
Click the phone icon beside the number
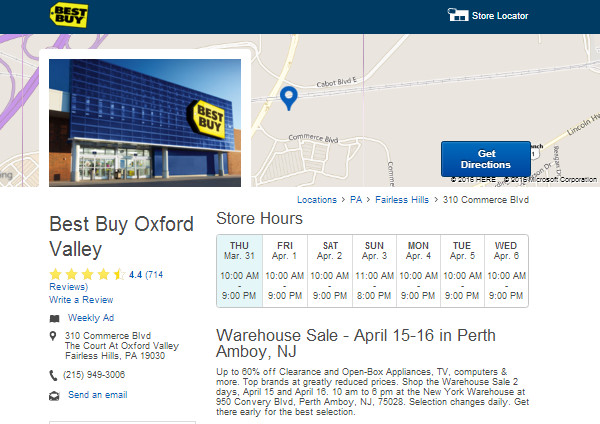[54, 375]
